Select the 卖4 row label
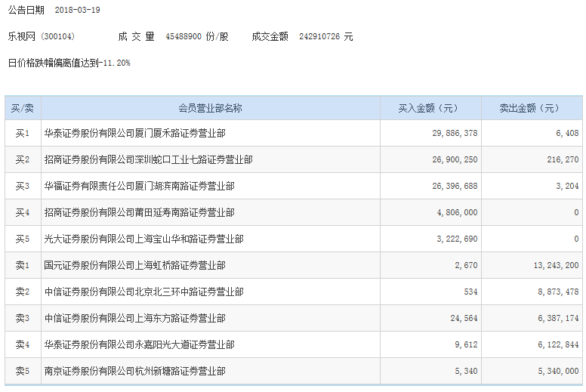 pos(23,344)
